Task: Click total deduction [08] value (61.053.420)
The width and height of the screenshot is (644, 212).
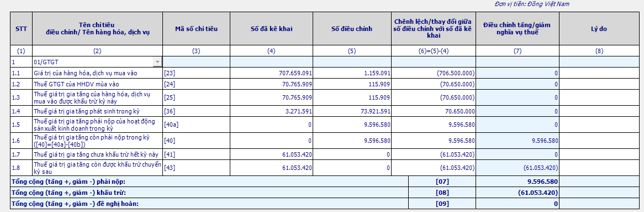Action: [518, 193]
